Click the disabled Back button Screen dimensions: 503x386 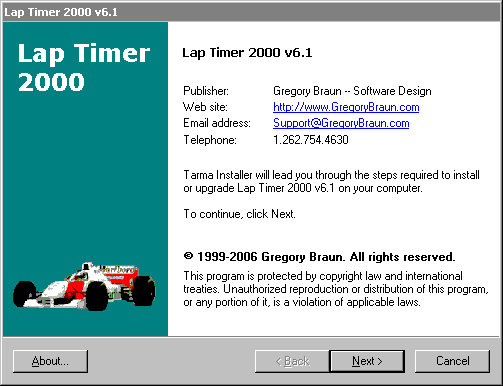click(292, 361)
